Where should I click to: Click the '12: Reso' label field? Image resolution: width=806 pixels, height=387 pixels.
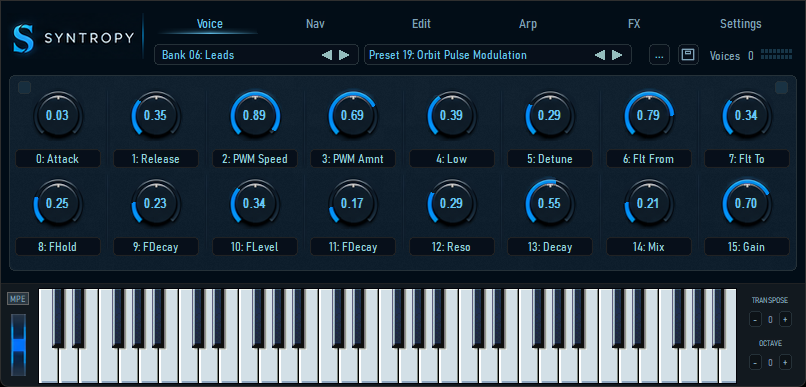point(451,247)
